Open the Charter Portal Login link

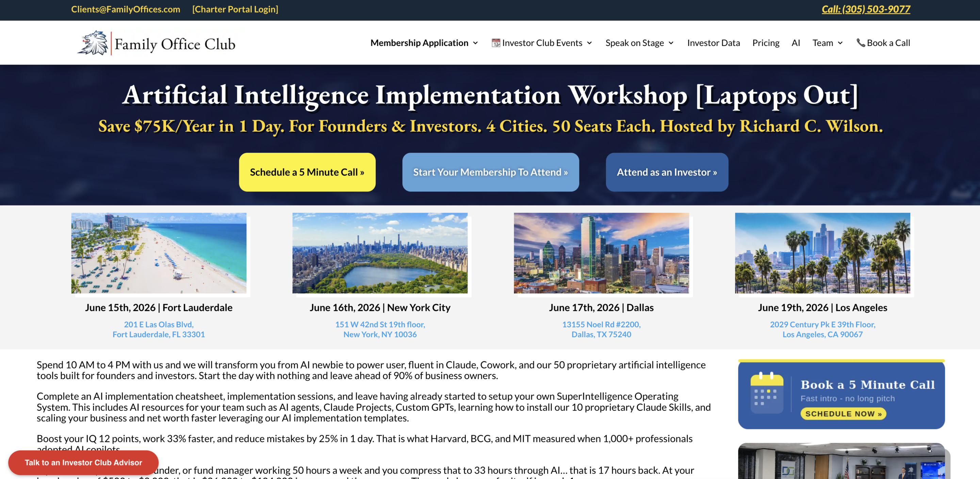(235, 9)
